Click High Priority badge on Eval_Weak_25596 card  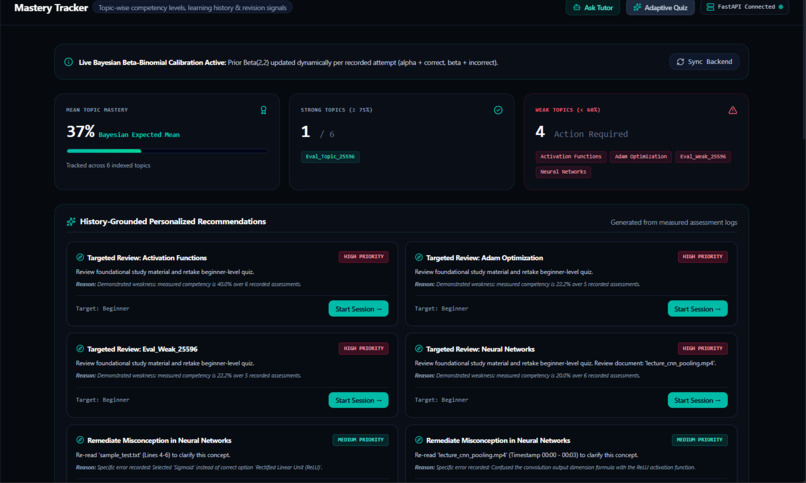pos(363,348)
